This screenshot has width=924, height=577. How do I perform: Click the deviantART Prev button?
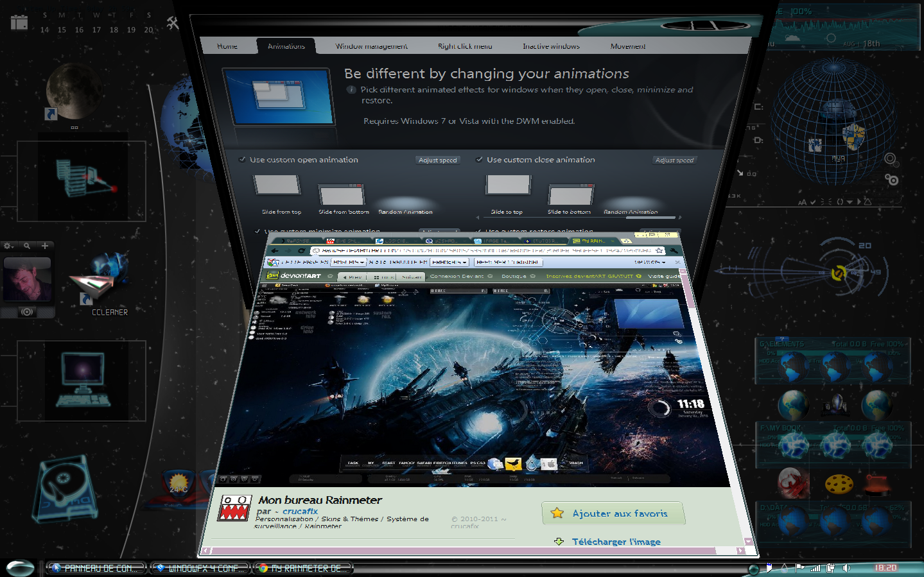tap(353, 277)
